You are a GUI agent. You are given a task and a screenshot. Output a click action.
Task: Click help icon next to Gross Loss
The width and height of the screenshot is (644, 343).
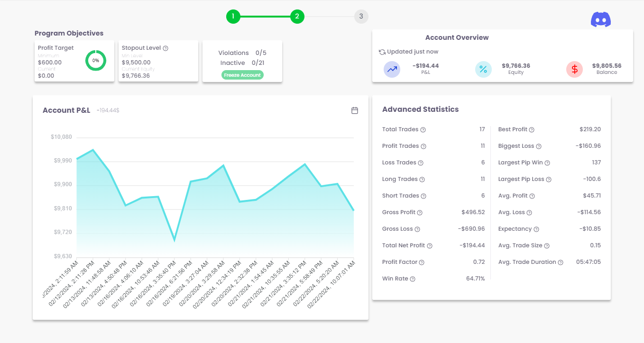[x=417, y=229]
